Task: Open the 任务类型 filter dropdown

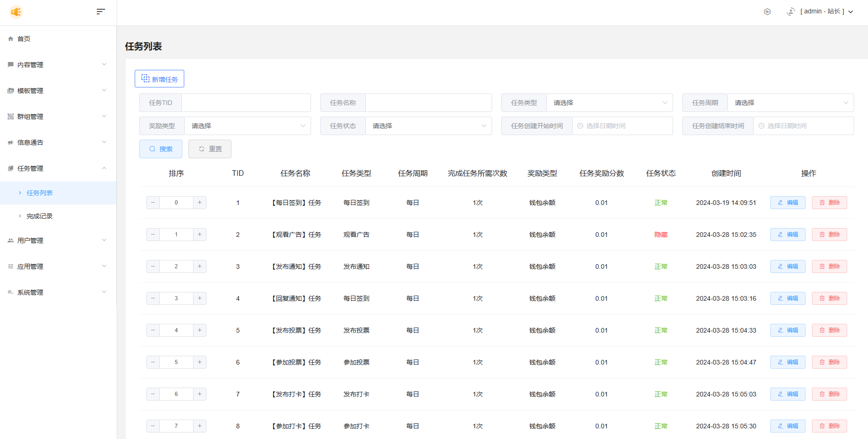Action: [609, 103]
